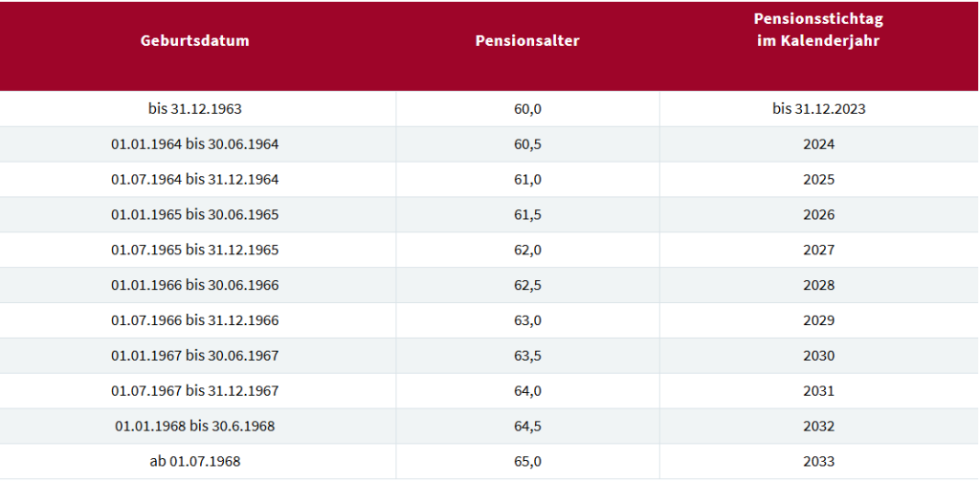Select the '01.07.1966 bis 31.12.1966' cell

(194, 321)
